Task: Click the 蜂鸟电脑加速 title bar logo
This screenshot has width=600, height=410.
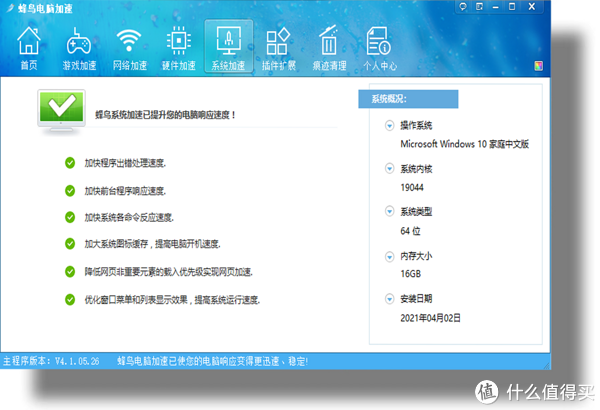Action: 11,8
